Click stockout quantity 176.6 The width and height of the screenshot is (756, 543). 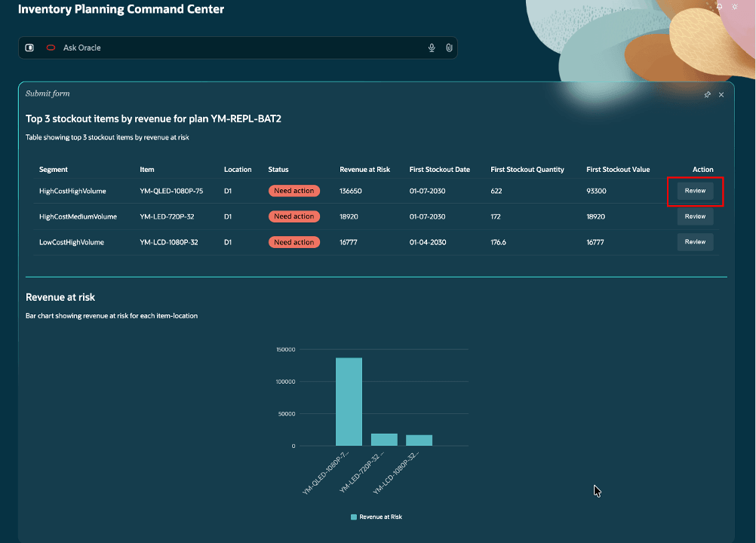coord(498,242)
